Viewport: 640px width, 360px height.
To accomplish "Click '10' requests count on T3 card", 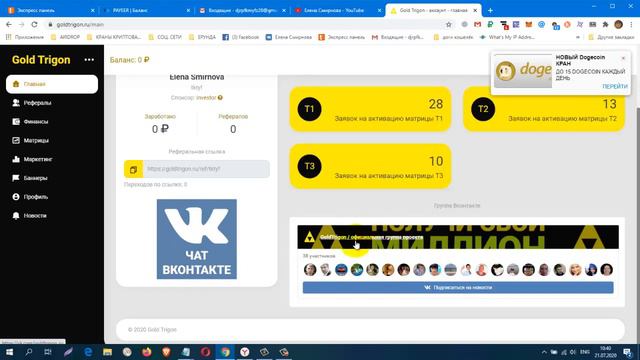I will tap(436, 161).
